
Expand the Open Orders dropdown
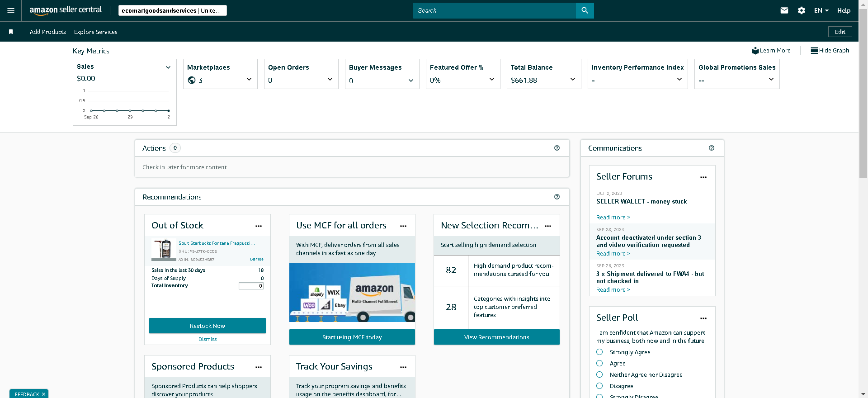click(x=330, y=79)
